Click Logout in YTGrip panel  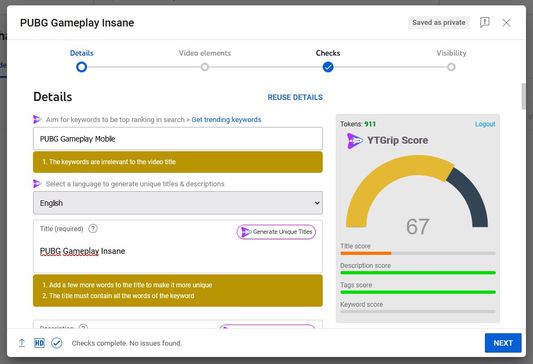click(x=485, y=124)
